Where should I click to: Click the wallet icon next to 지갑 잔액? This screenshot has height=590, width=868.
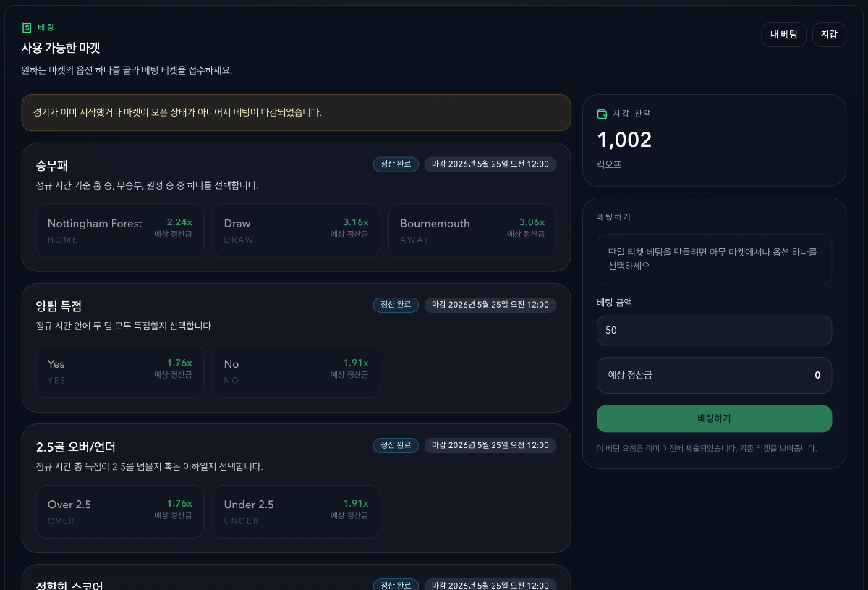pyautogui.click(x=602, y=114)
